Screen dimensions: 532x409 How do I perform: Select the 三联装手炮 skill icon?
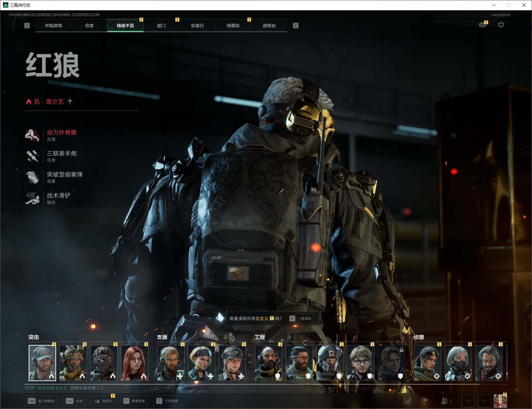click(33, 156)
